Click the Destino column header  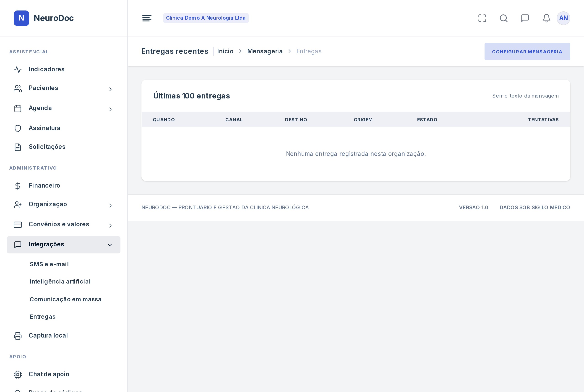[x=296, y=119]
